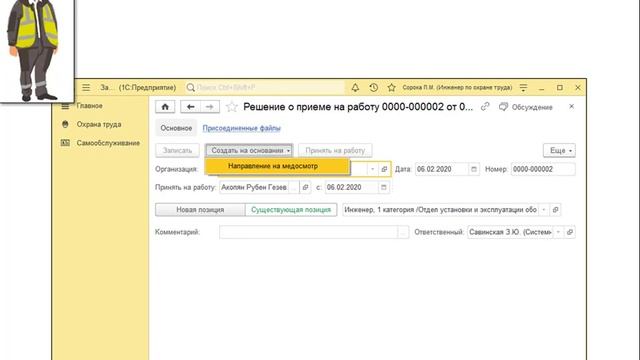This screenshot has width=640, height=360.
Task: Open Главное section in sidebar
Action: 89,106
